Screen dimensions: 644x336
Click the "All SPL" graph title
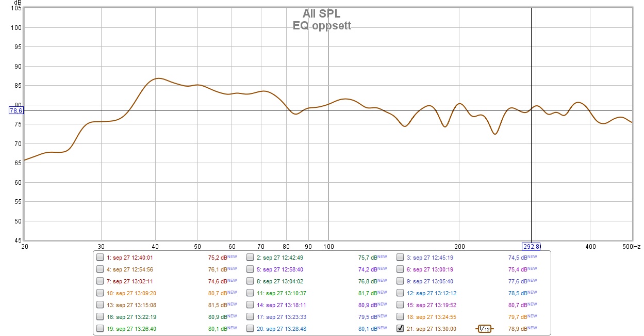[x=321, y=14]
